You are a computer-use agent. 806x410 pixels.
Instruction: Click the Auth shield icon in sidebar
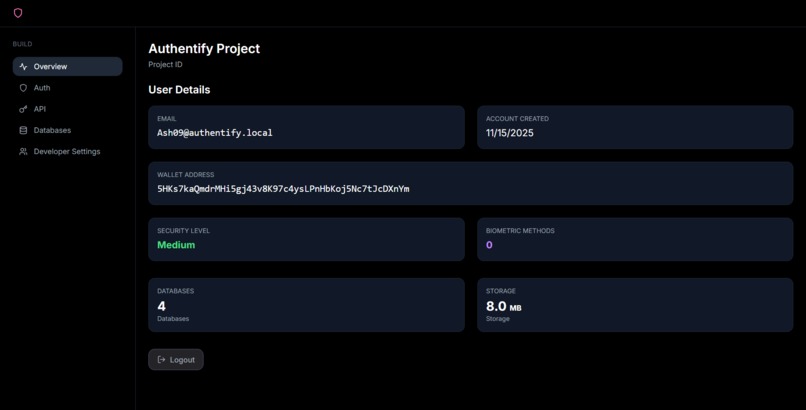pyautogui.click(x=23, y=88)
